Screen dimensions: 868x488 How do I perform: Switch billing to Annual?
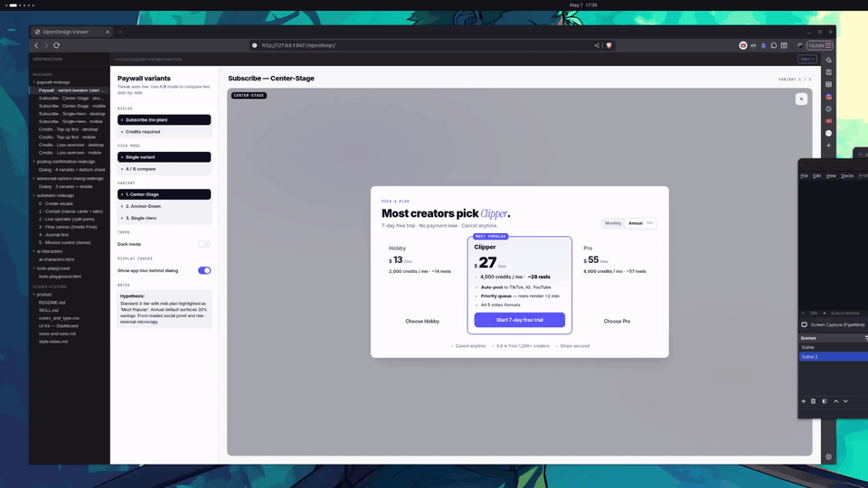click(x=640, y=223)
